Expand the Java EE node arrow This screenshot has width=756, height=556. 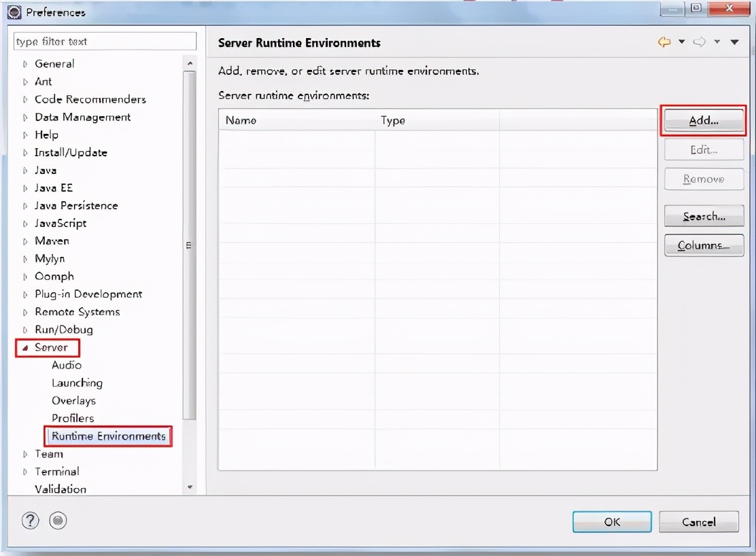coord(25,188)
